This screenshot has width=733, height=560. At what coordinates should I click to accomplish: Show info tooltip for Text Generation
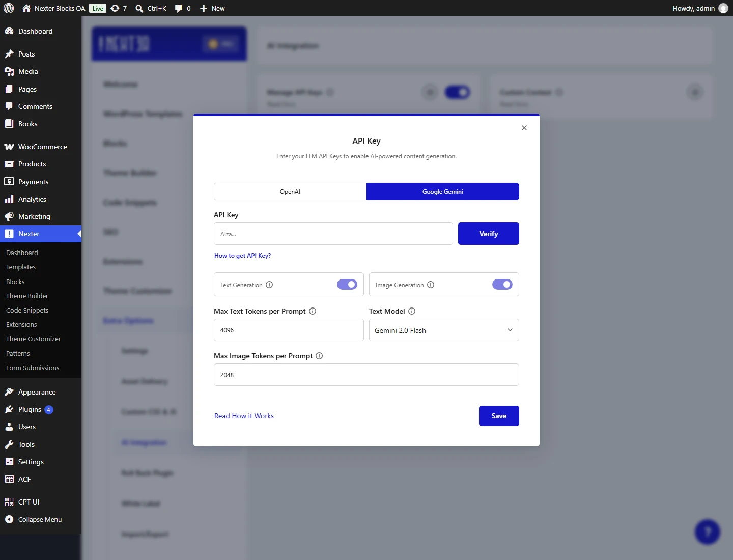click(269, 285)
